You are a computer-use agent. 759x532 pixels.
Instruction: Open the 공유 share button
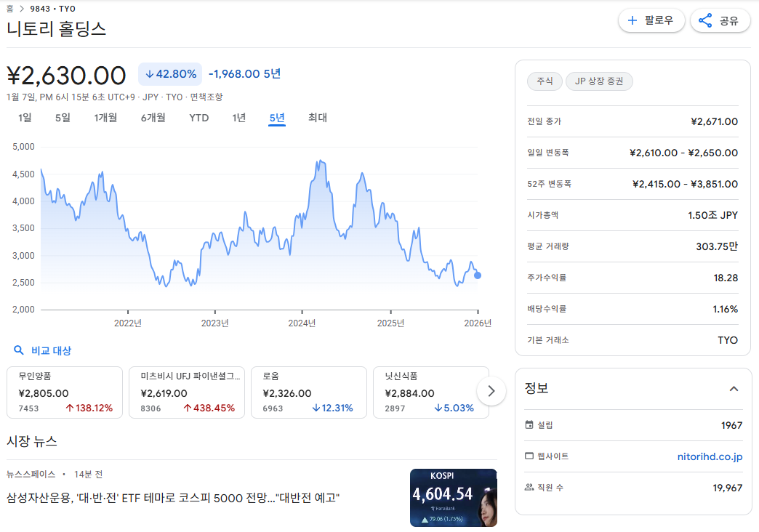[x=720, y=20]
